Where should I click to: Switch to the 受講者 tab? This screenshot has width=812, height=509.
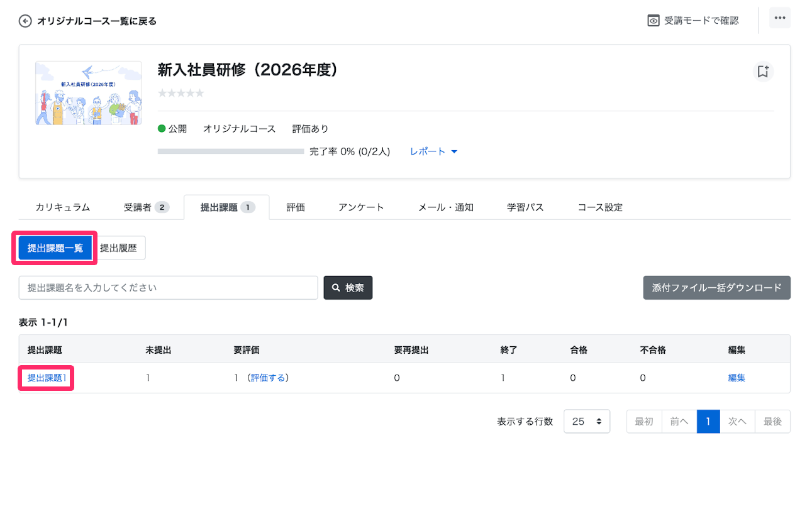pyautogui.click(x=146, y=207)
